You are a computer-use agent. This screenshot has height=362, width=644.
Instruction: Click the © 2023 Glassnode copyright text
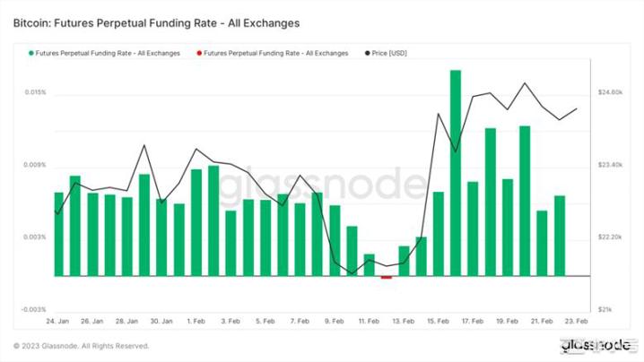point(82,346)
